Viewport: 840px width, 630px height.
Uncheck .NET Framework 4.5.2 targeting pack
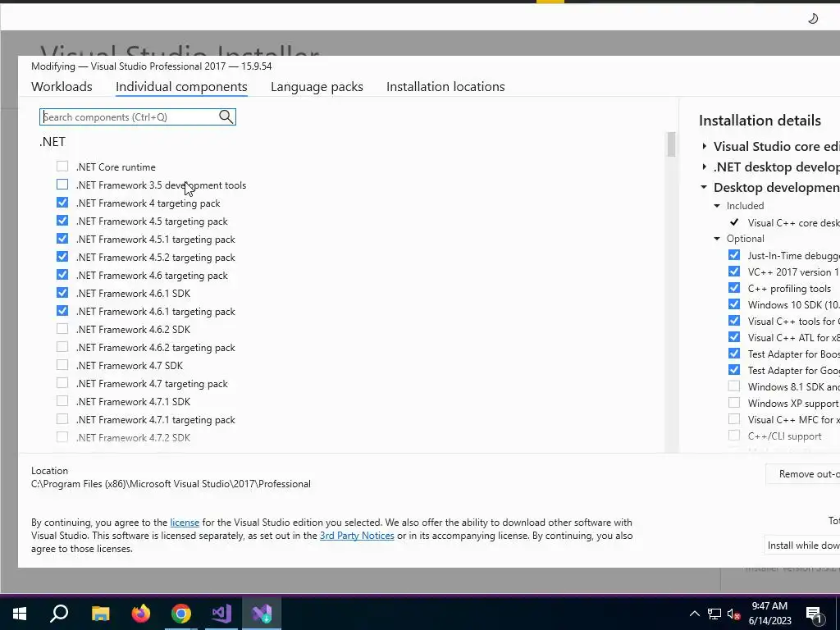pos(62,257)
